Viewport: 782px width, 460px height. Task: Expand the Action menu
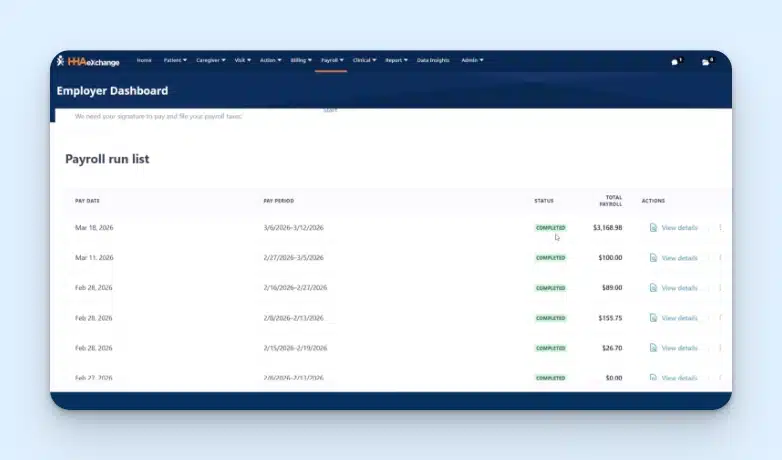coord(270,60)
